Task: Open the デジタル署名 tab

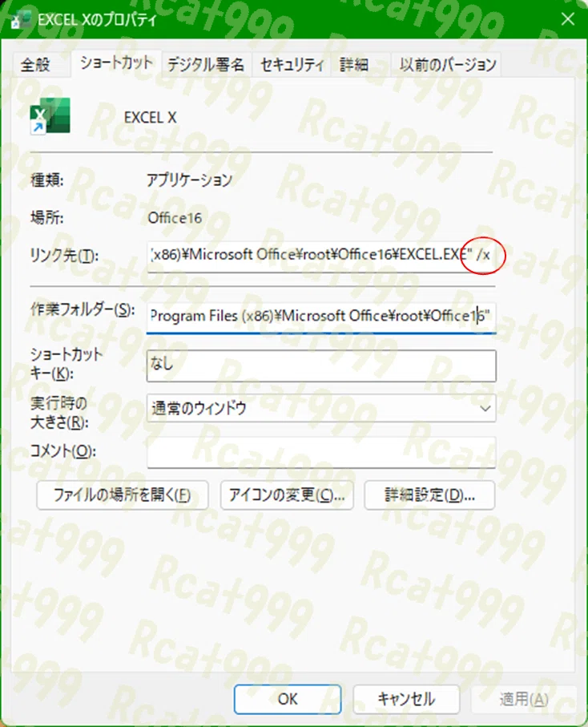Action: pos(206,64)
